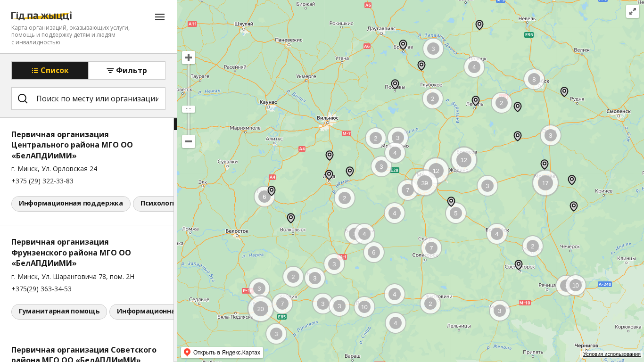Select the Гуманитарная помощь tag
Image resolution: width=644 pixels, height=362 pixels.
click(x=59, y=312)
